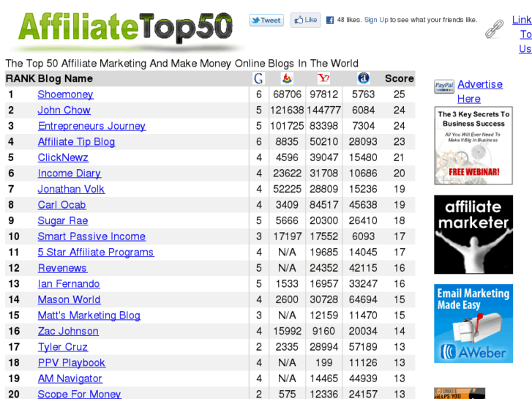Select John Chow's Yahoo count 144777

[323, 110]
